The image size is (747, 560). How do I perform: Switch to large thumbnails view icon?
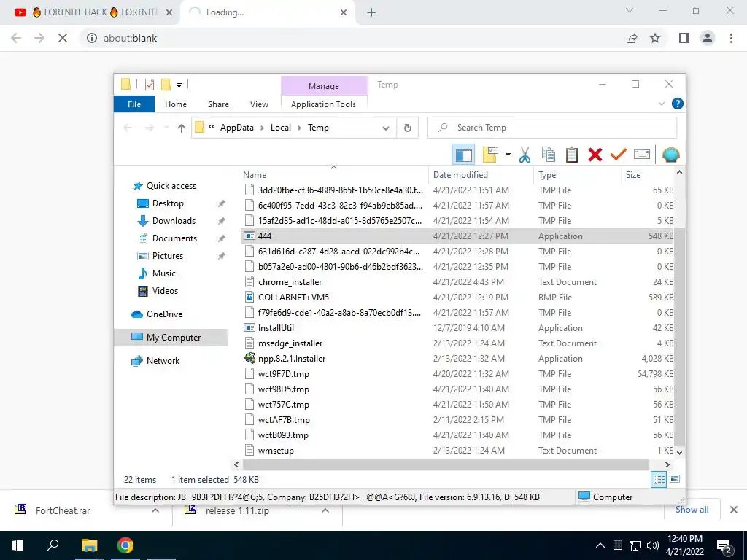(x=675, y=479)
